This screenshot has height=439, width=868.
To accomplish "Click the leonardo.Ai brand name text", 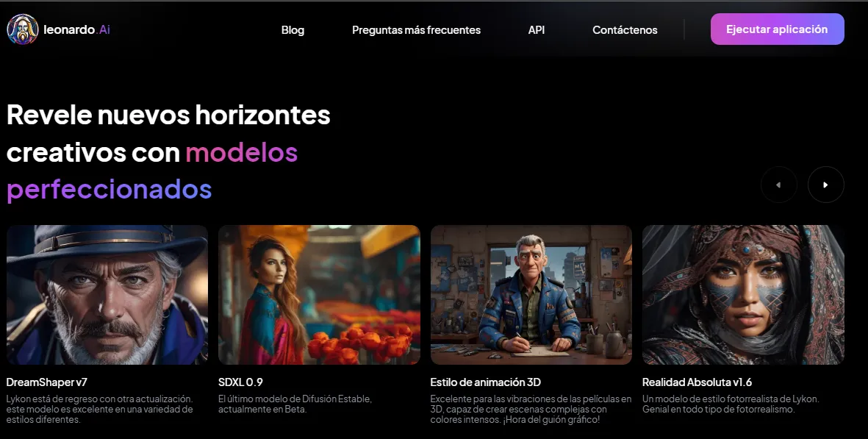I will pyautogui.click(x=76, y=30).
